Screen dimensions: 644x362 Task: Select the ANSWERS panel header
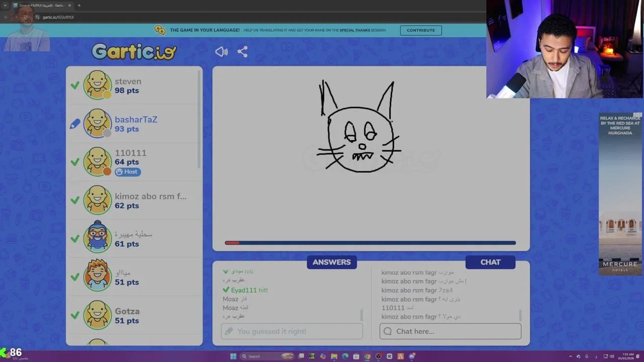332,262
